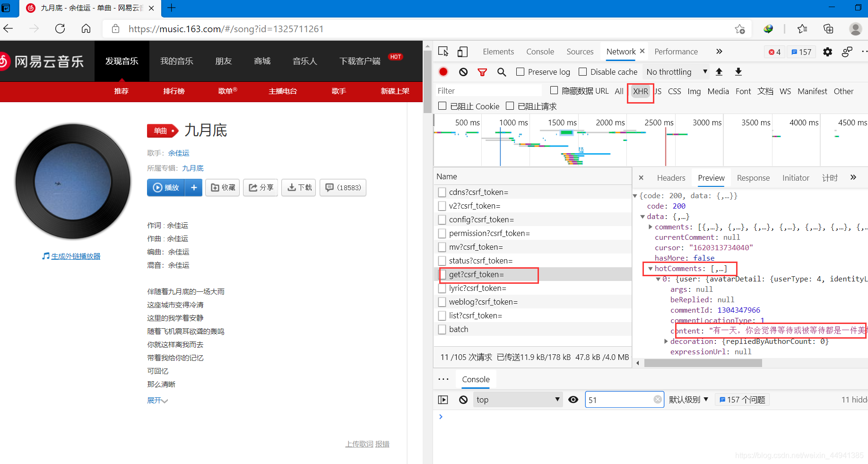
Task: Add page to favorites star icon
Action: point(740,29)
